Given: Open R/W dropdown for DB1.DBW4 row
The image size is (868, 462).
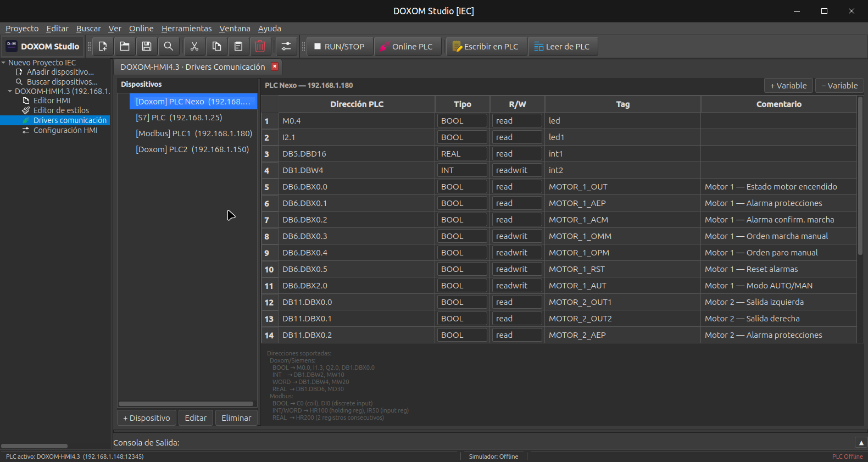Looking at the screenshot, I should 517,170.
